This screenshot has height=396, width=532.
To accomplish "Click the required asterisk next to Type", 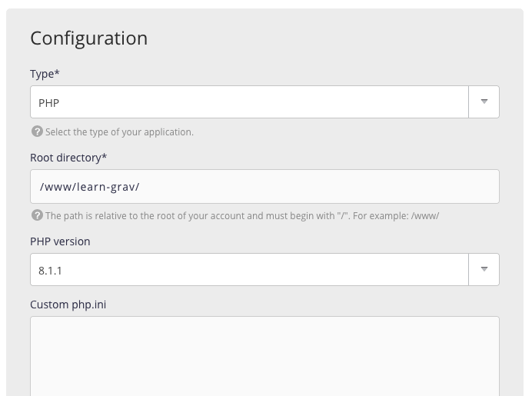I will tap(58, 73).
